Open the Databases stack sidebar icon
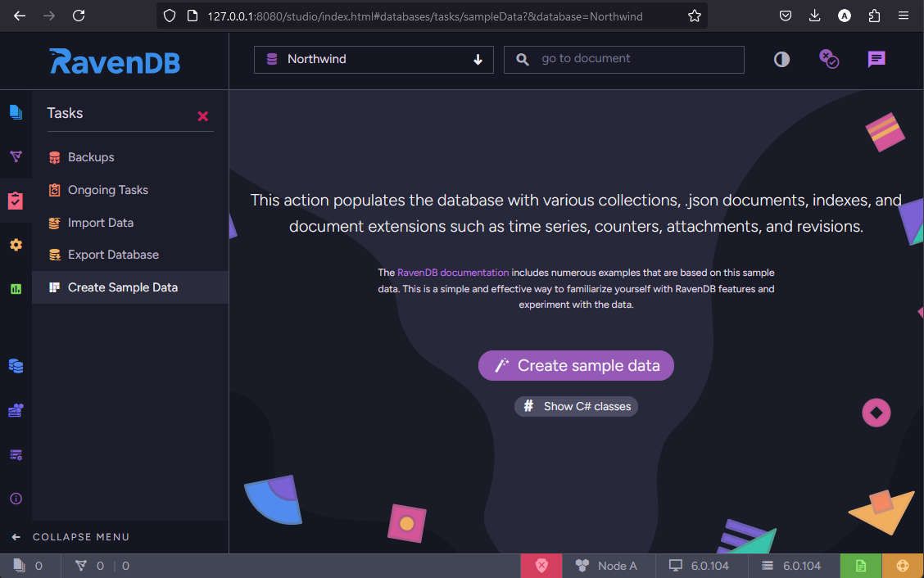The image size is (924, 578). click(16, 366)
